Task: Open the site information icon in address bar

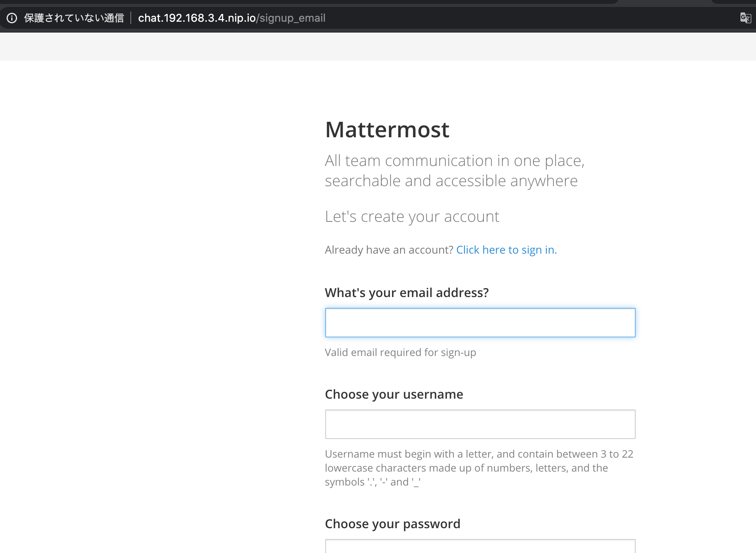Action: pyautogui.click(x=12, y=18)
